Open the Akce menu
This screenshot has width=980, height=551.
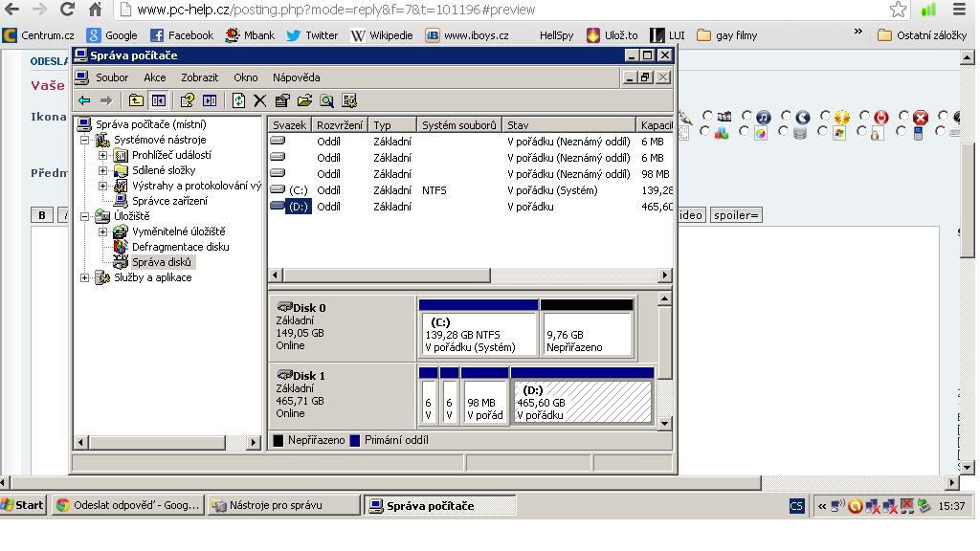(154, 77)
